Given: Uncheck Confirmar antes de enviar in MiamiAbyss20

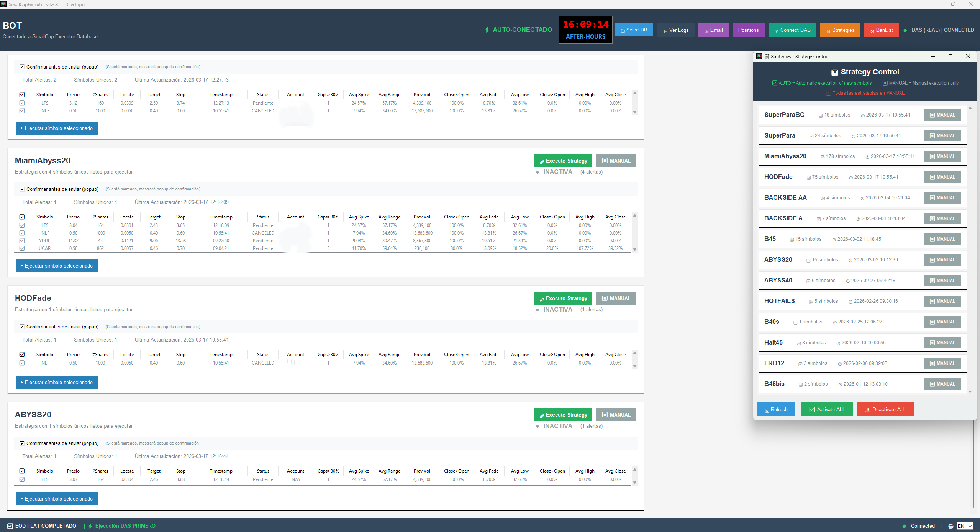Looking at the screenshot, I should point(22,189).
